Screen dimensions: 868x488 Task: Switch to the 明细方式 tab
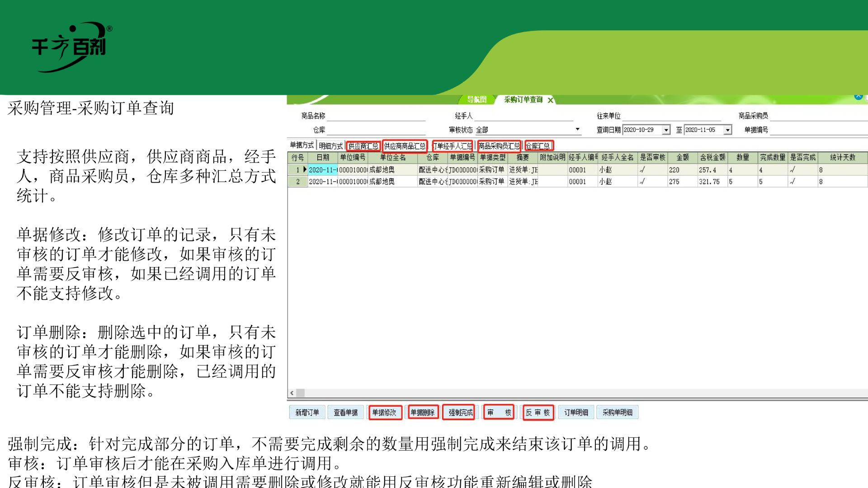point(330,145)
